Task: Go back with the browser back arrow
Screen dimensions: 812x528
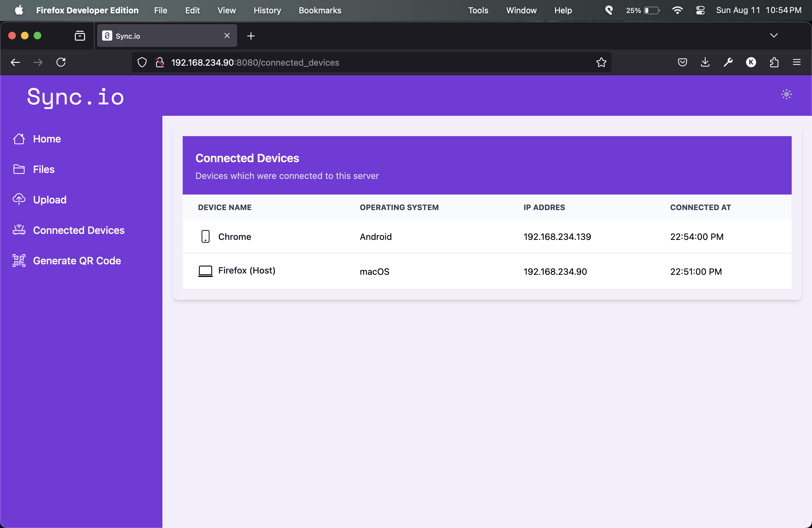Action: [15, 63]
